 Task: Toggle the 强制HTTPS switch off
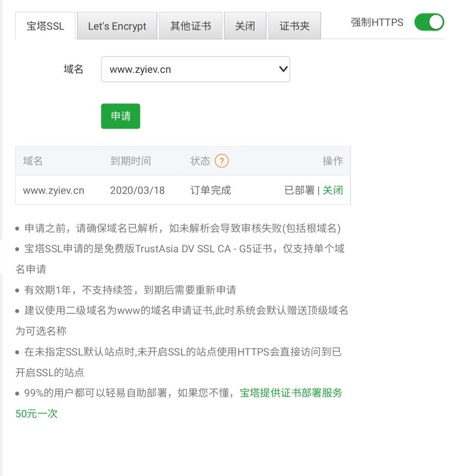(x=429, y=22)
